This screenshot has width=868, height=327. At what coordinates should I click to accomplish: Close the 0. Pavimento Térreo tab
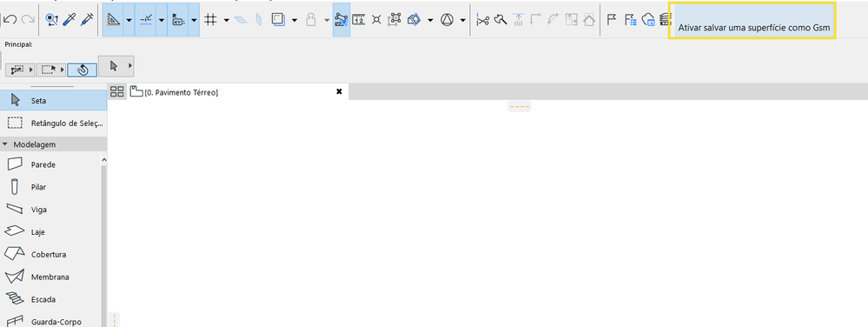(340, 91)
